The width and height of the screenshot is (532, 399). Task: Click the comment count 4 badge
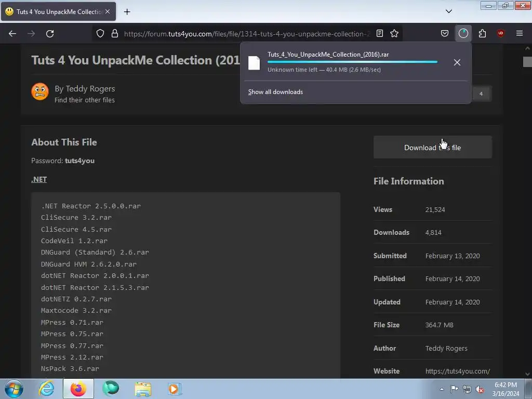click(481, 94)
